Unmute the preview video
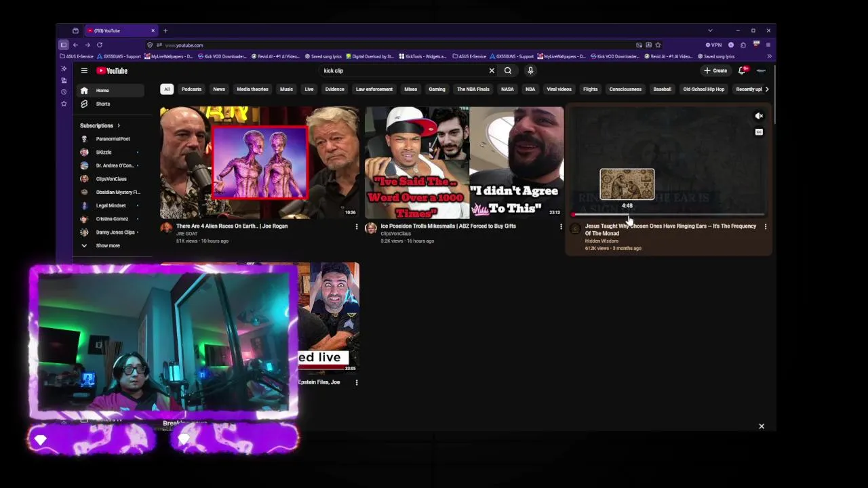 pos(759,116)
